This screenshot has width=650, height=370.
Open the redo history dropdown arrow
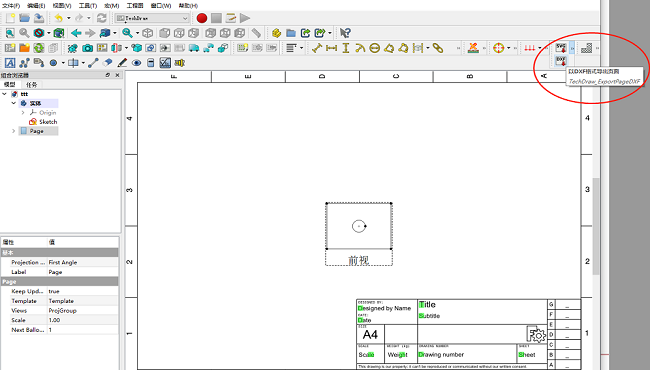pyautogui.click(x=89, y=18)
